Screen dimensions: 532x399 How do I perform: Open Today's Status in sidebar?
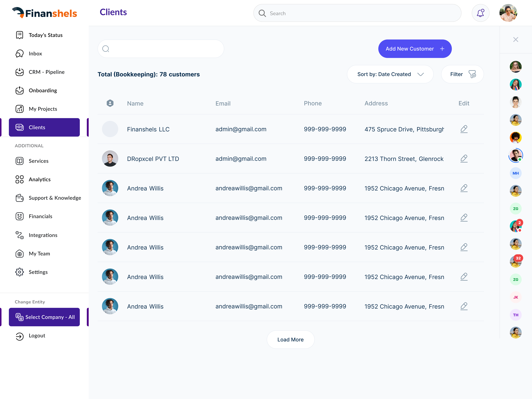44,35
